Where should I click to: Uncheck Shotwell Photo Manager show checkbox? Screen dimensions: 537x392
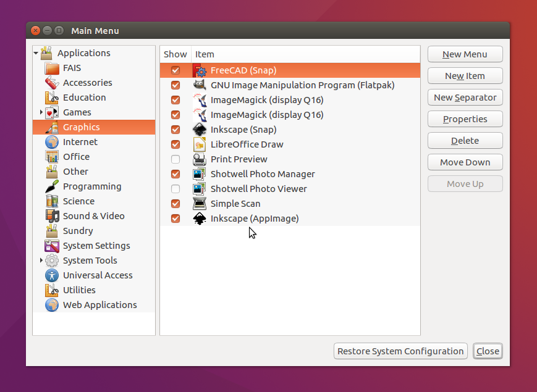coord(175,174)
